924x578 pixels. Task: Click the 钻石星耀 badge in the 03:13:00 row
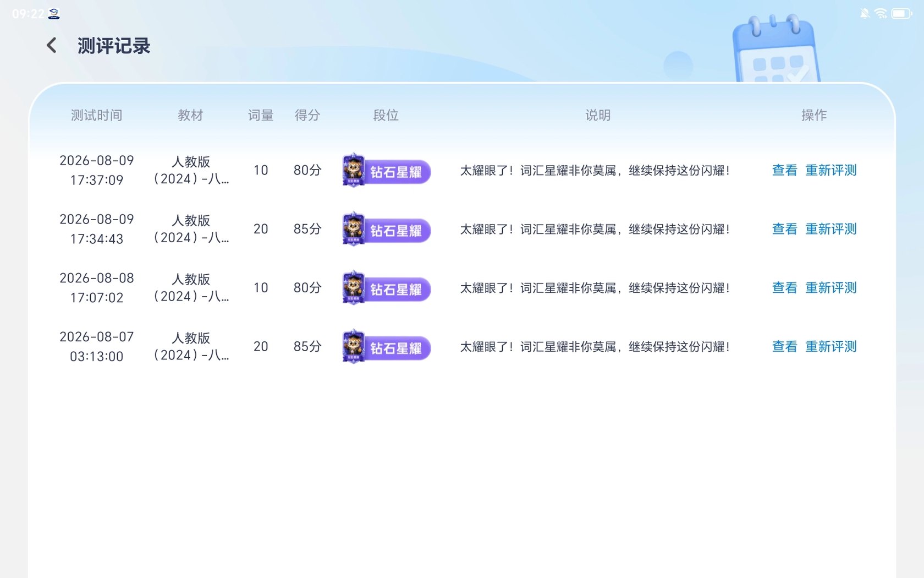(386, 347)
